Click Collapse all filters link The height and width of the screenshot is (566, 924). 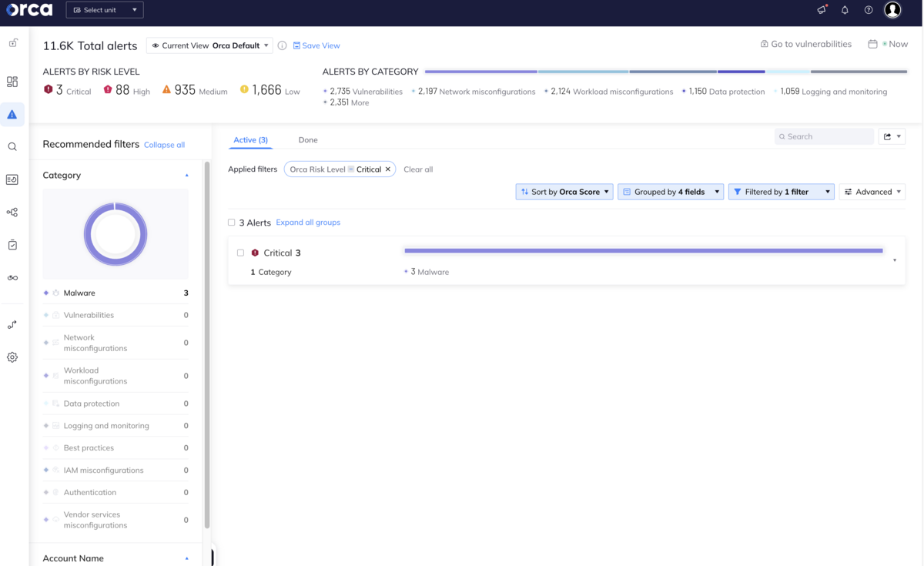click(164, 145)
